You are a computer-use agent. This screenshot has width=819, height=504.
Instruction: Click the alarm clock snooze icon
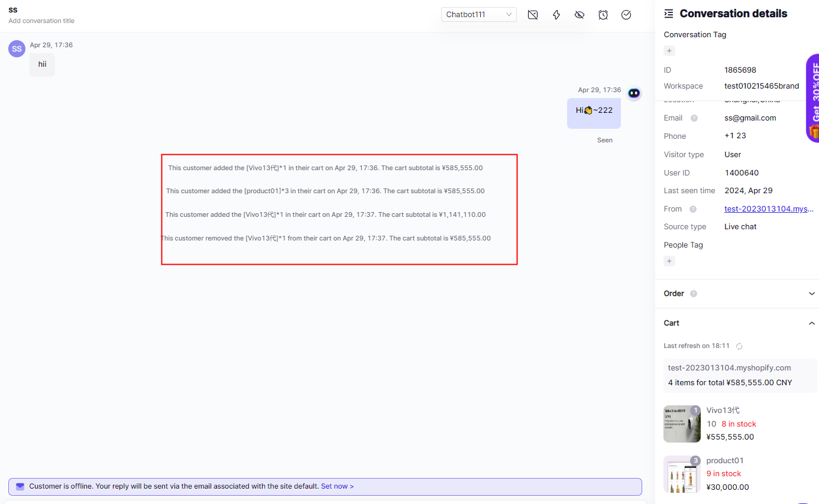[603, 15]
